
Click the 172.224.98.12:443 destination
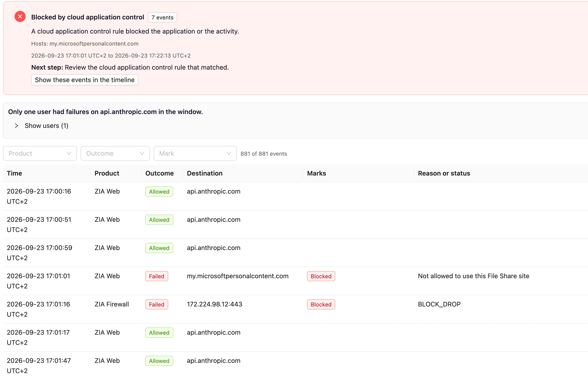tap(214, 304)
